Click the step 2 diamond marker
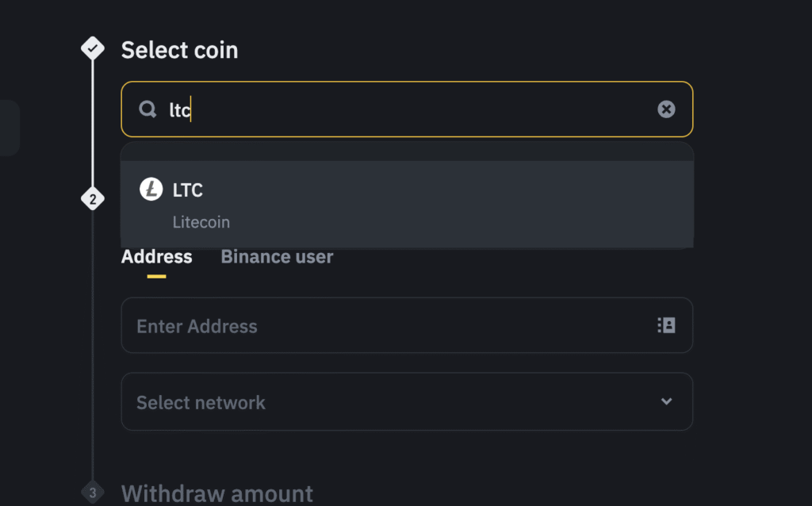Screen dimensions: 812x506 (93, 199)
